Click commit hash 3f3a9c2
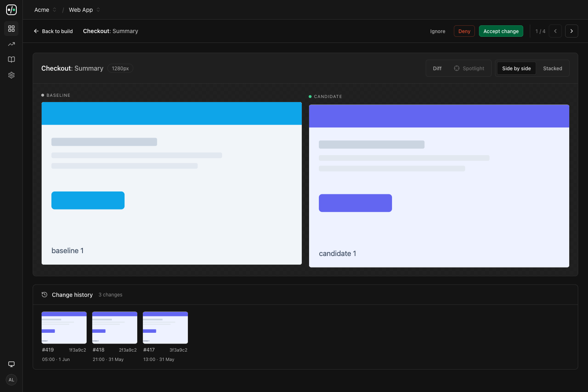Screen dimensions: 588x392 178,350
